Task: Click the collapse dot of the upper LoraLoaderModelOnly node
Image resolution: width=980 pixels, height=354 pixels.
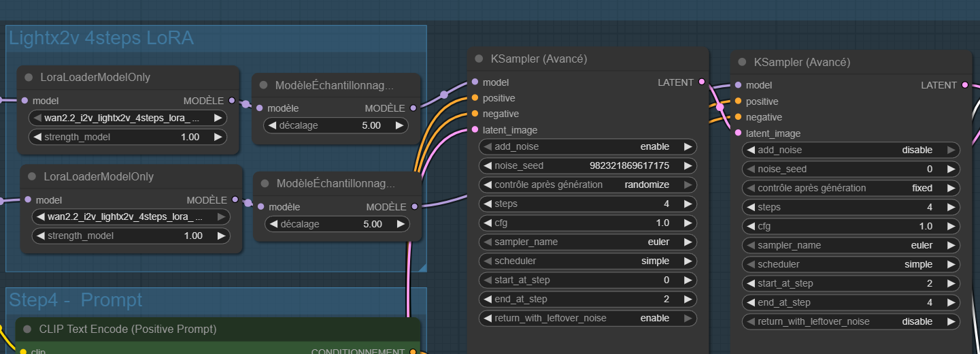Action: (29, 78)
